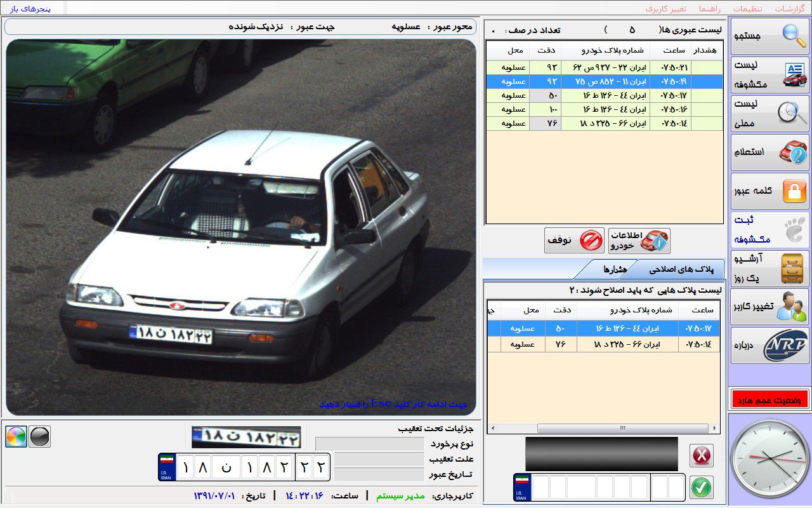Open the password (کلمه عبور) lock icon

(770, 191)
